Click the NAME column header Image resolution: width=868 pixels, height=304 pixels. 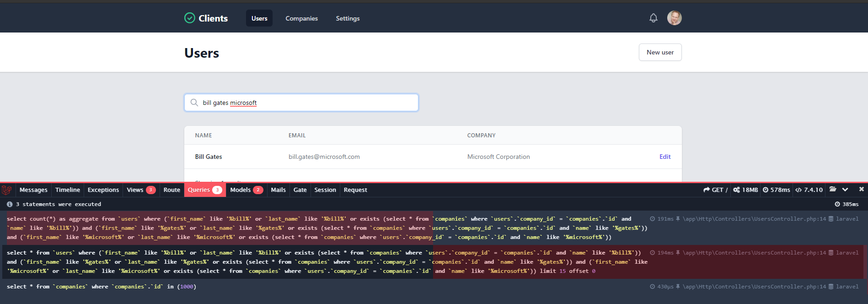[204, 136]
